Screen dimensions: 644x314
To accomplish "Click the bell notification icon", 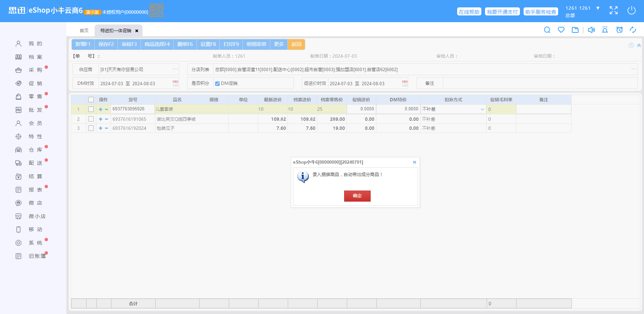I will pos(605,30).
